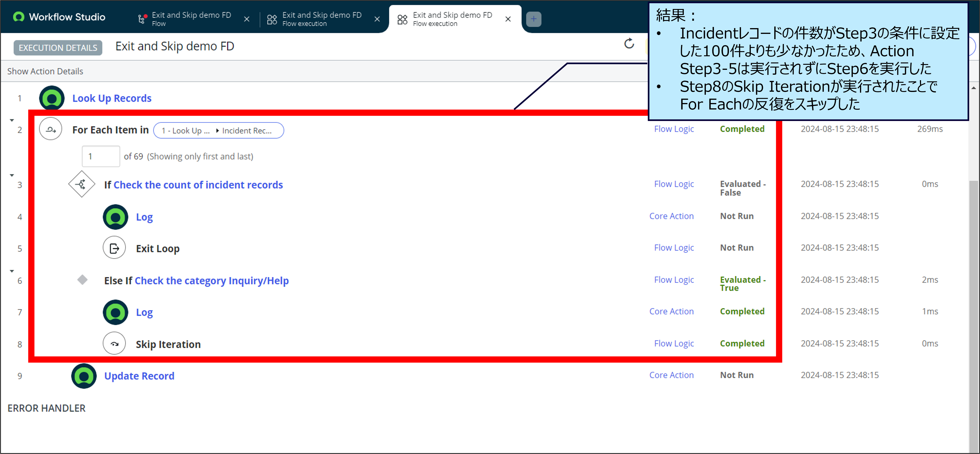Viewport: 980px width, 454px height.
Task: Open the Look Up Records link
Action: (x=112, y=99)
